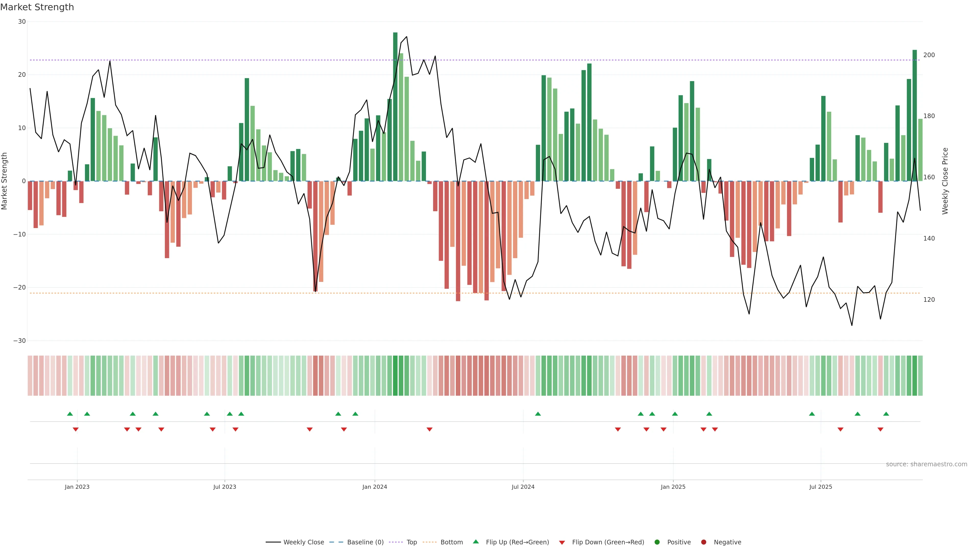
Task: Click the rightmost green flip-up triangle marker
Action: 886,414
